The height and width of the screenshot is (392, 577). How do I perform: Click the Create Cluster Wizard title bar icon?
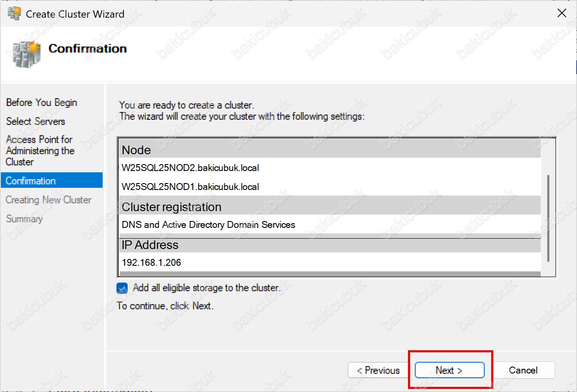(14, 13)
